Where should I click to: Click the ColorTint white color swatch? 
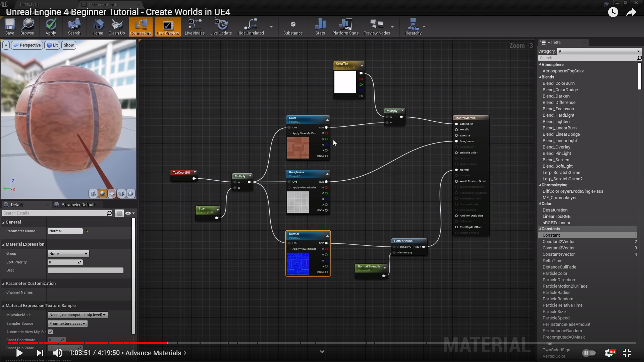click(x=345, y=82)
